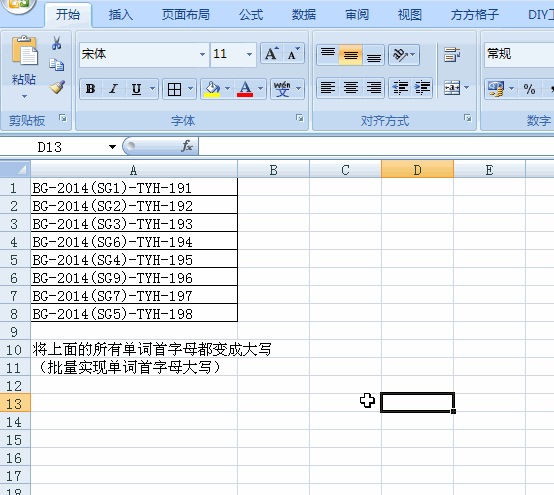Apply yellow fill color bucket

[x=212, y=89]
